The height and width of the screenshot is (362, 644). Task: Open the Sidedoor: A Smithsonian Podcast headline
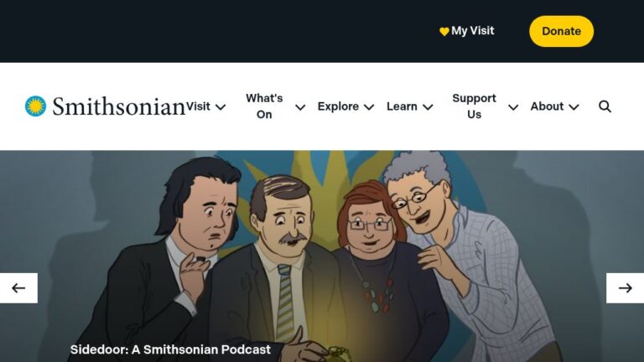[170, 349]
